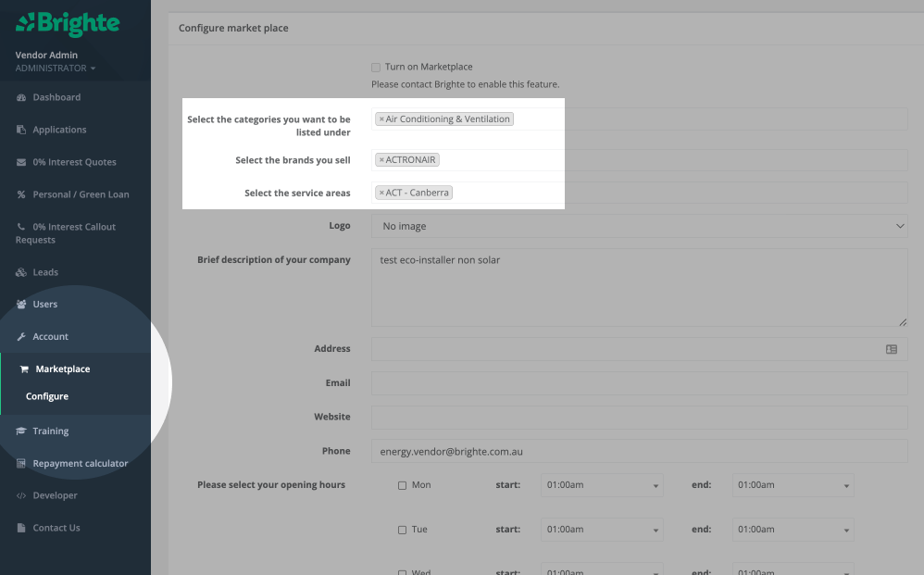Click the Dashboard icon in sidebar

tap(21, 97)
